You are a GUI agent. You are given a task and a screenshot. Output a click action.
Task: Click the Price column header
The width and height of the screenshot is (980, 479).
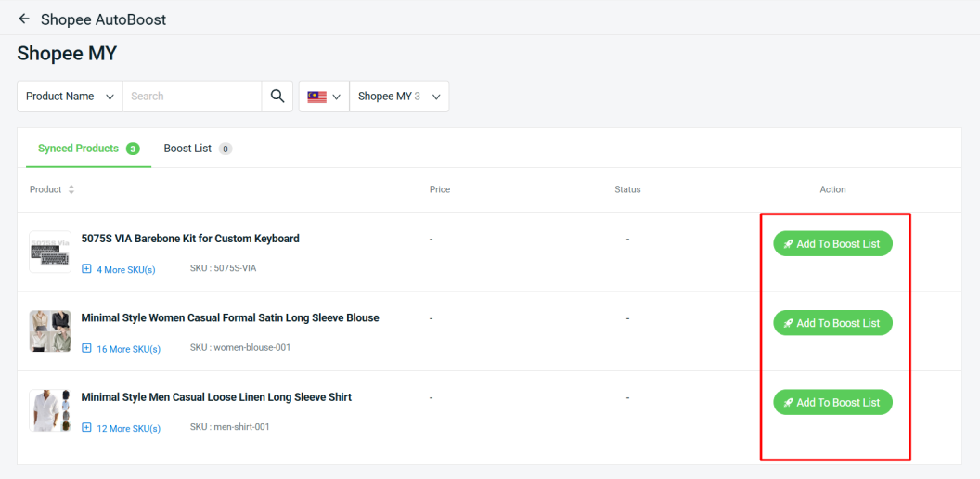click(439, 189)
